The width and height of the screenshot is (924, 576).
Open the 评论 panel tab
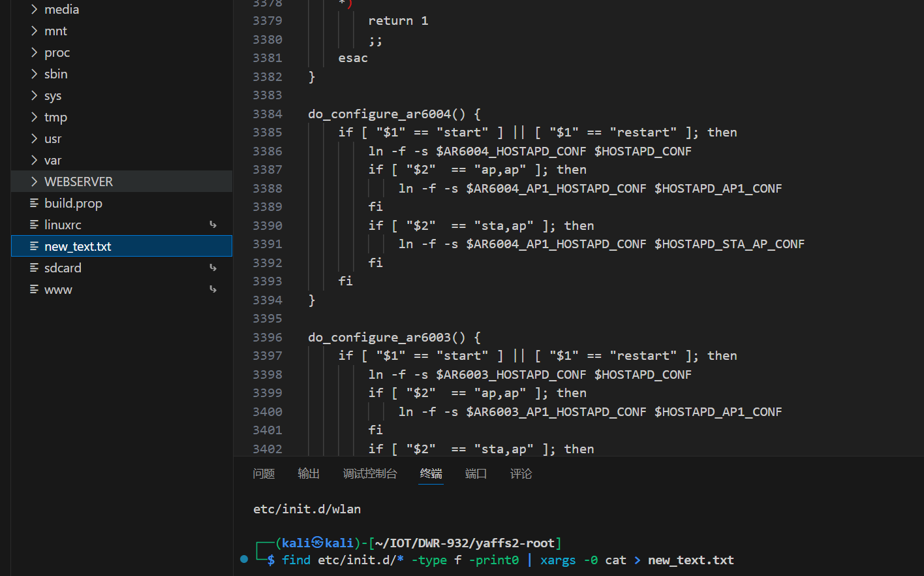pos(521,473)
